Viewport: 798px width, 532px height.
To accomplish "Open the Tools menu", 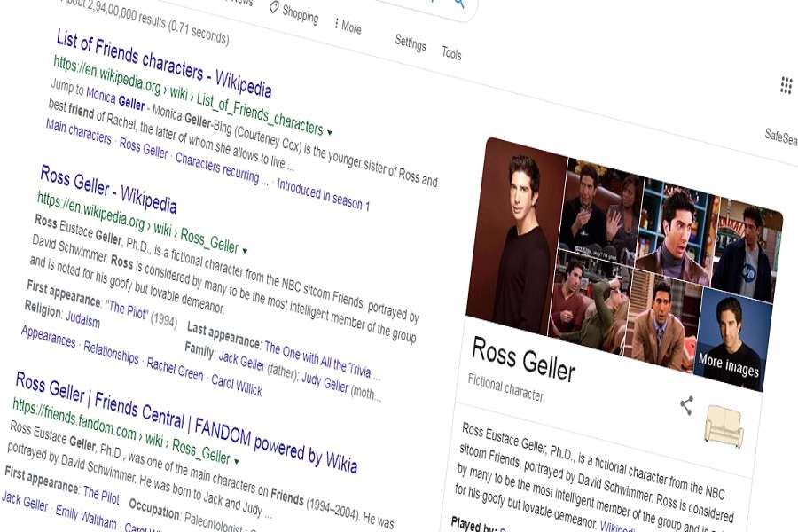I will pyautogui.click(x=451, y=52).
